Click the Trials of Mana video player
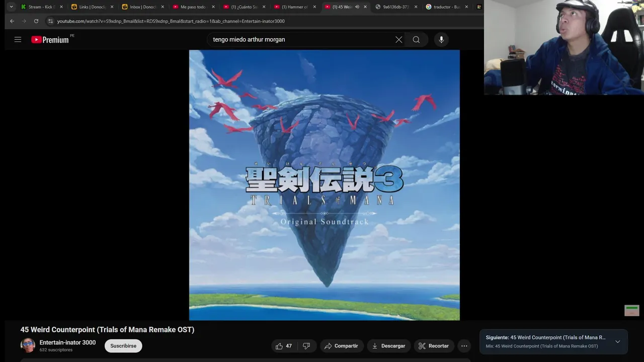The width and height of the screenshot is (644, 362). point(324,185)
